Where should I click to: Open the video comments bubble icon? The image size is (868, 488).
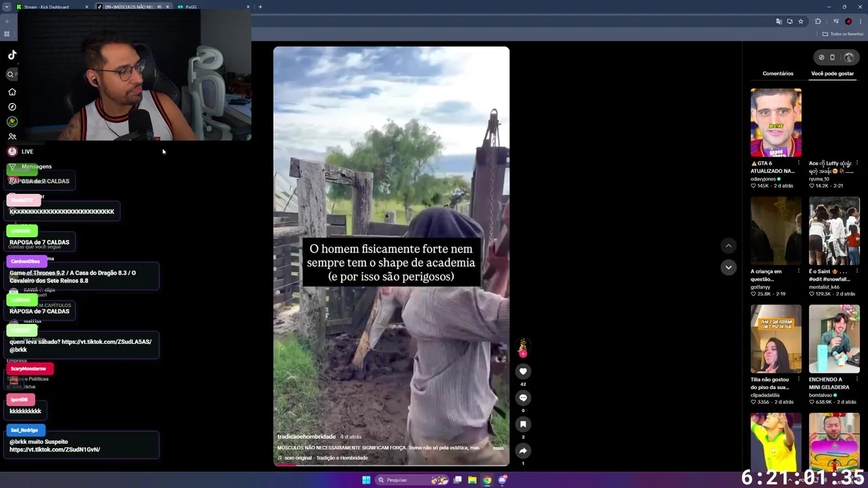coord(523,398)
